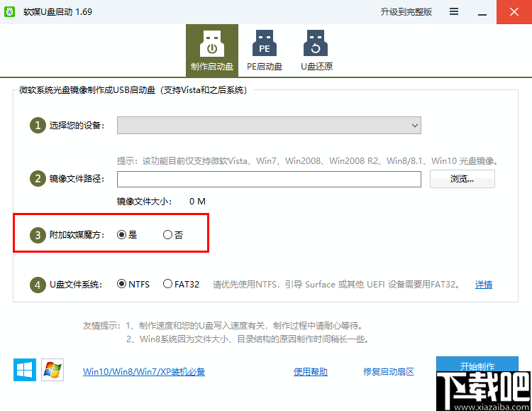Click the 镜像文件路径 input field

point(269,179)
